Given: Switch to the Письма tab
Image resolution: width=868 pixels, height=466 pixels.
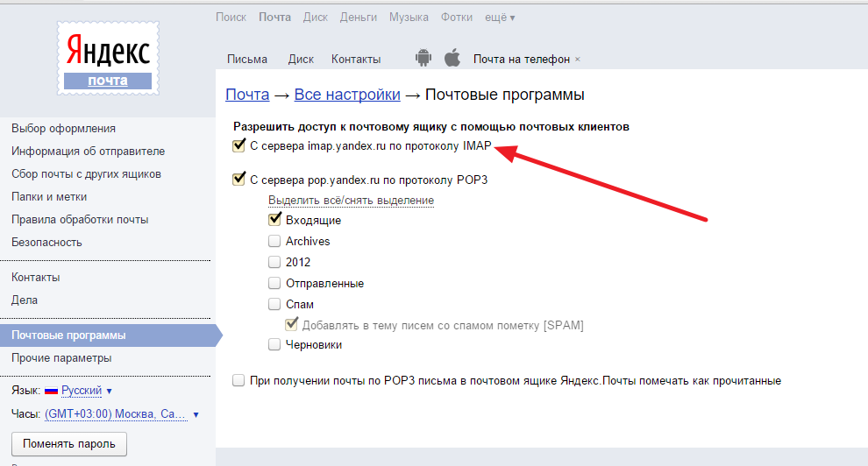Looking at the screenshot, I should coord(247,60).
